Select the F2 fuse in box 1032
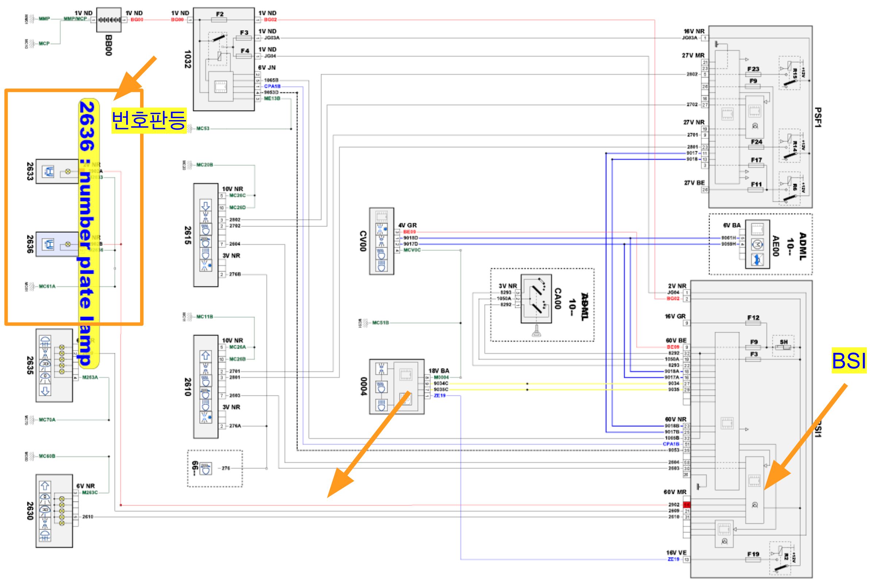Viewport: 896px width, 588px height. coord(220,19)
